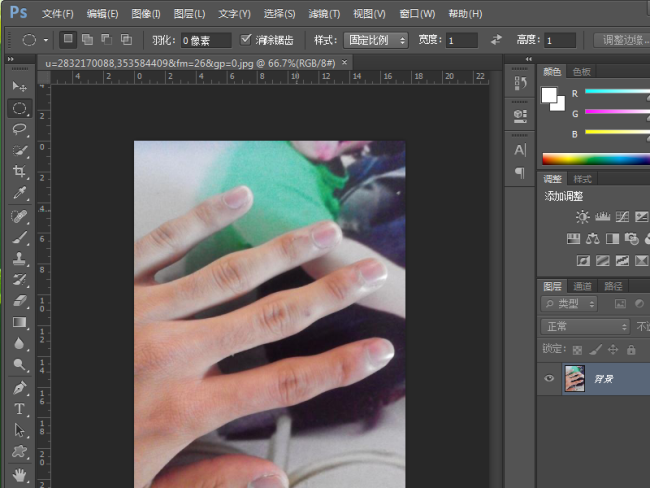Toggle lock position in layers panel
The width and height of the screenshot is (650, 488).
(613, 349)
